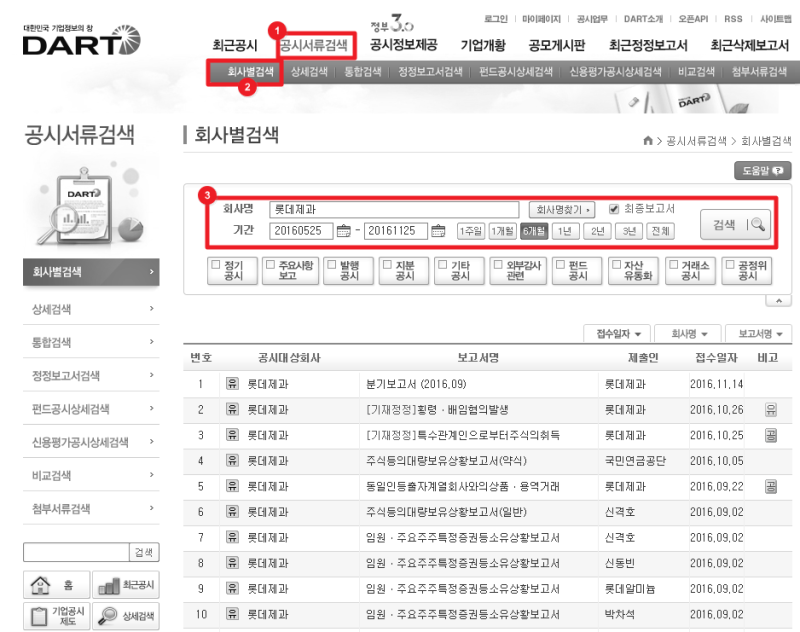Click the main 검색 button with magnifier
This screenshot has width=800, height=632.
tap(737, 224)
